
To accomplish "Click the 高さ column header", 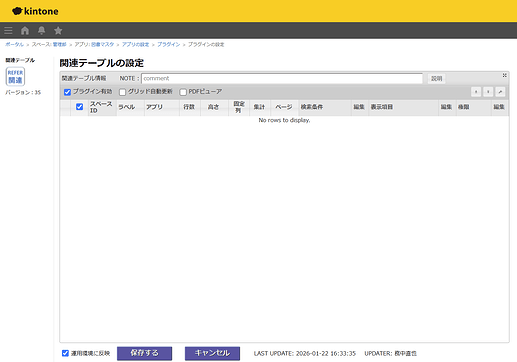I will (214, 107).
